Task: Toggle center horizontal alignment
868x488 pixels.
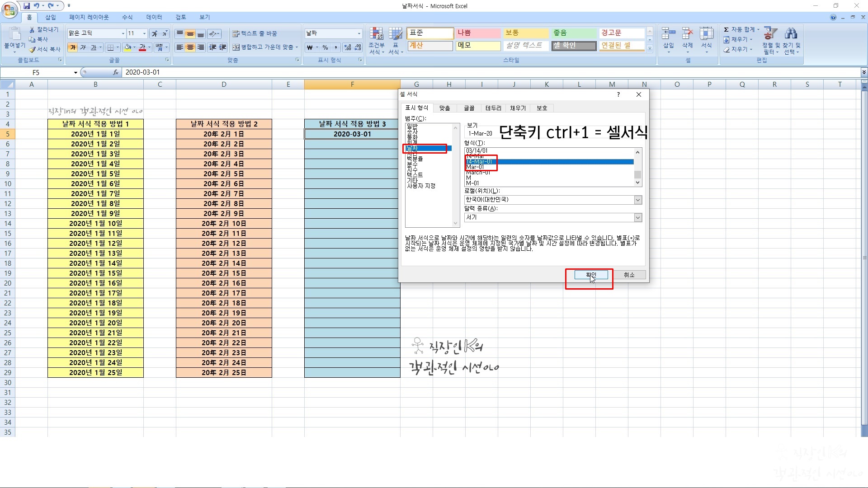Action: tap(190, 47)
